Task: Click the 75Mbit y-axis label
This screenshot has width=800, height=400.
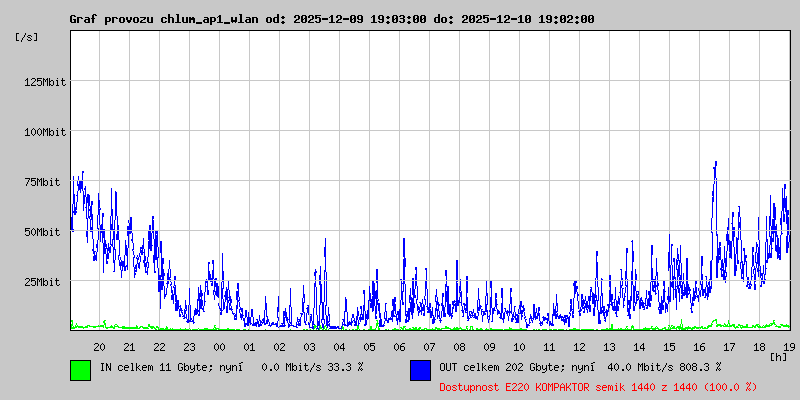Action: point(45,182)
